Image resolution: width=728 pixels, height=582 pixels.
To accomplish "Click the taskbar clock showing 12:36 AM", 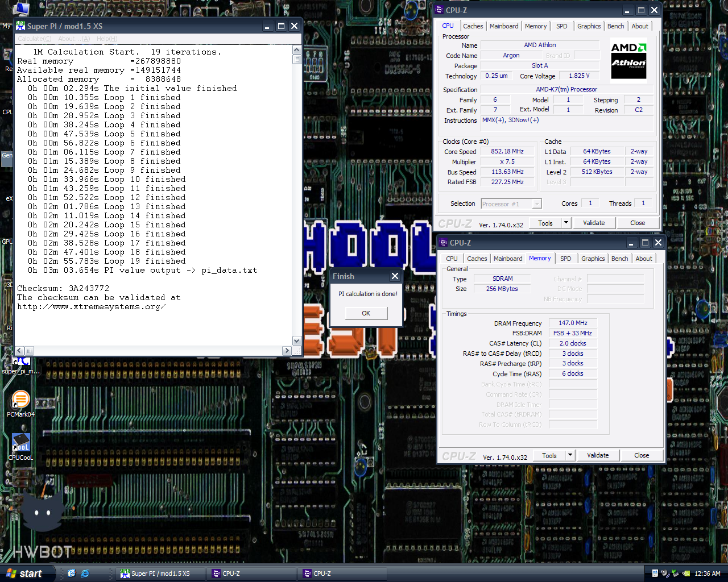I will (x=708, y=573).
